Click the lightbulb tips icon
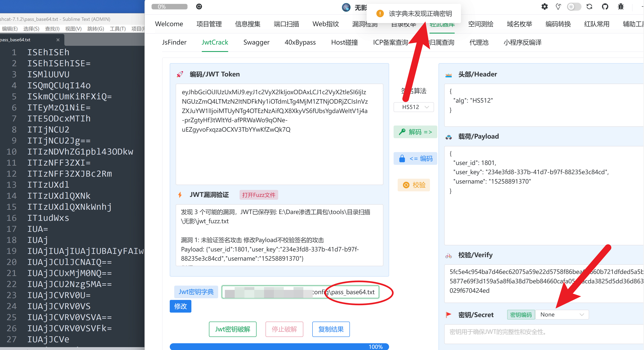 [x=558, y=7]
